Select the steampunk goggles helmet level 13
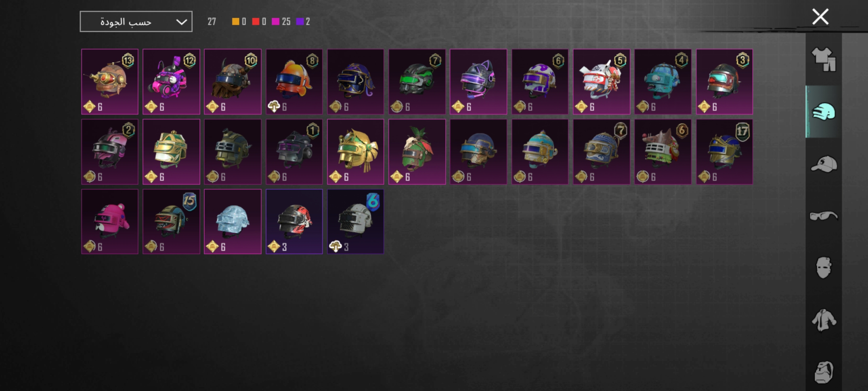The image size is (868, 391). click(110, 82)
